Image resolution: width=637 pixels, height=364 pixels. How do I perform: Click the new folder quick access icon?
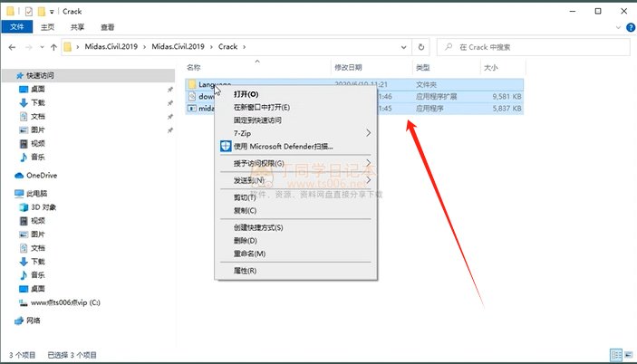[x=42, y=12]
